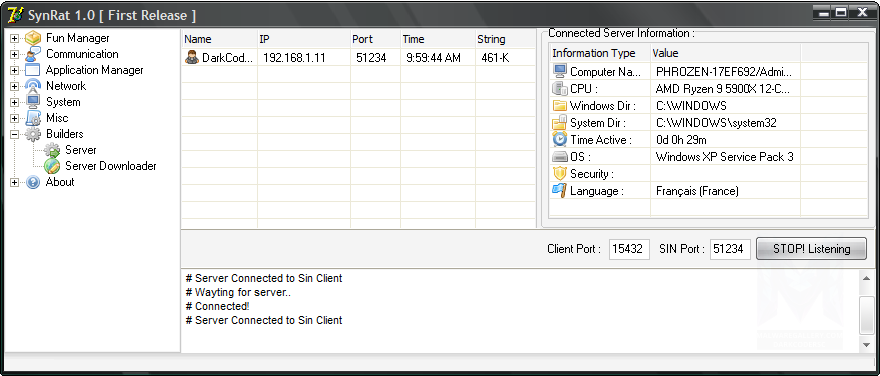Click the log line '# Connected!'

[217, 306]
